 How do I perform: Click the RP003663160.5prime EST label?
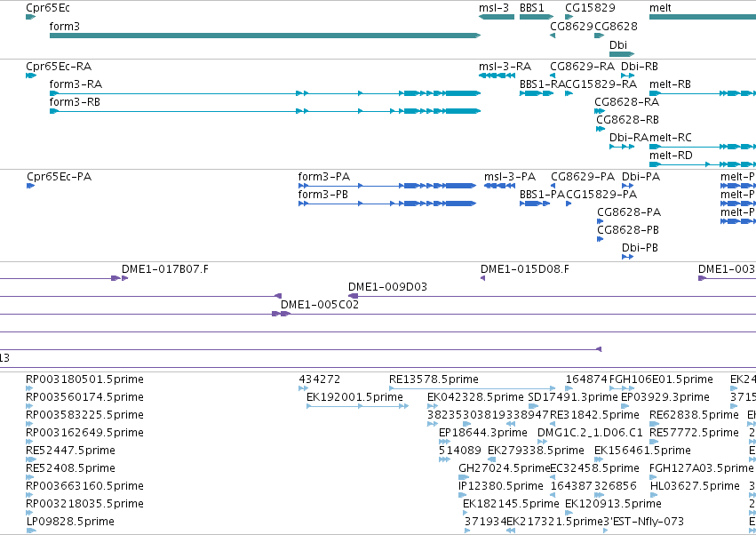coord(84,486)
